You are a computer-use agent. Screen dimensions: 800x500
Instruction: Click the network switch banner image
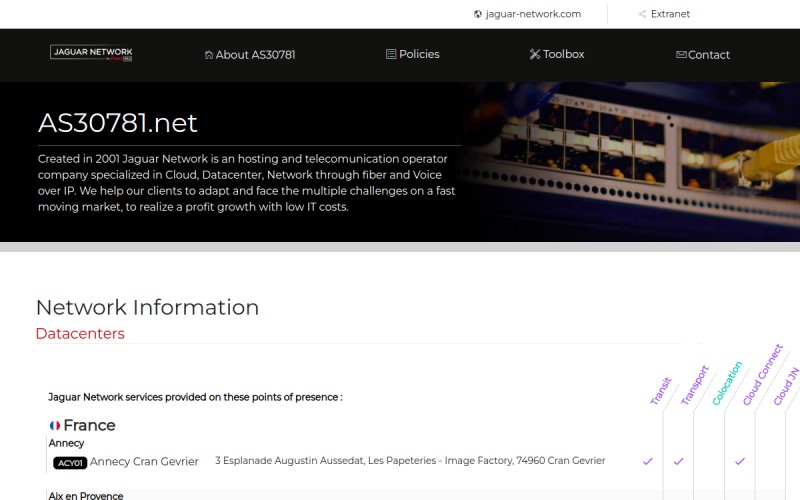pos(631,162)
